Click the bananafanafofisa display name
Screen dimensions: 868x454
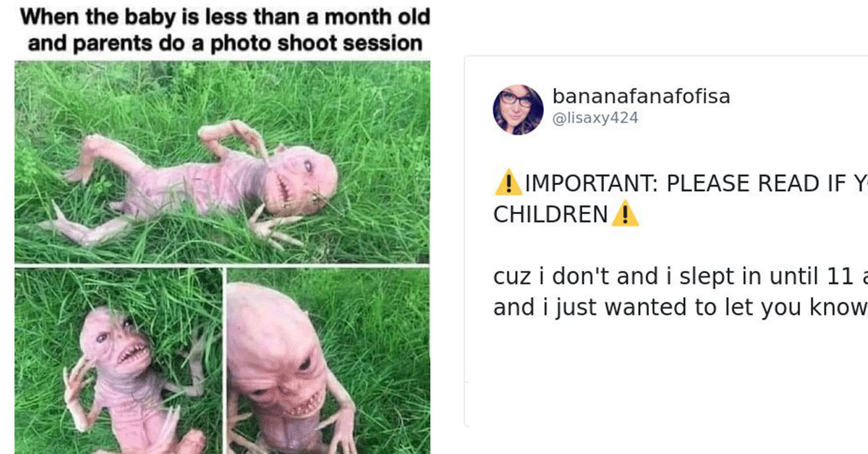641,96
